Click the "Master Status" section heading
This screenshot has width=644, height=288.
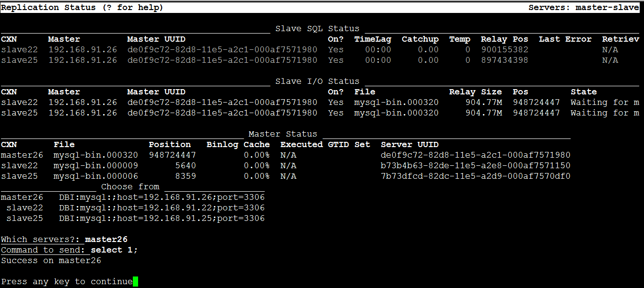(x=283, y=134)
